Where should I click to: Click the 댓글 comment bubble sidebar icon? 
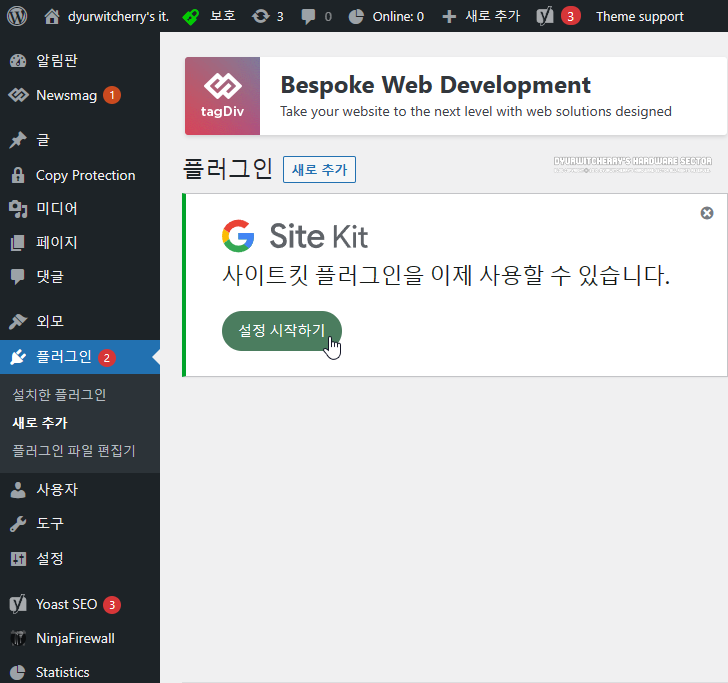(18, 276)
